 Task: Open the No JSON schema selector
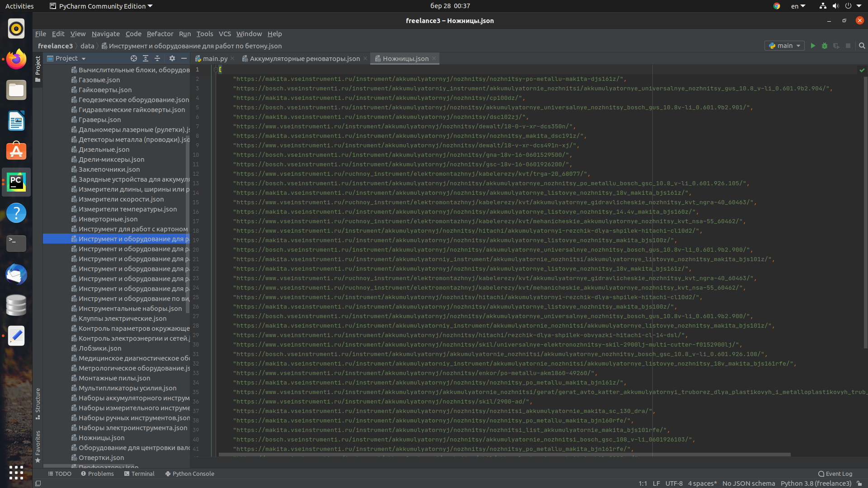(x=748, y=483)
